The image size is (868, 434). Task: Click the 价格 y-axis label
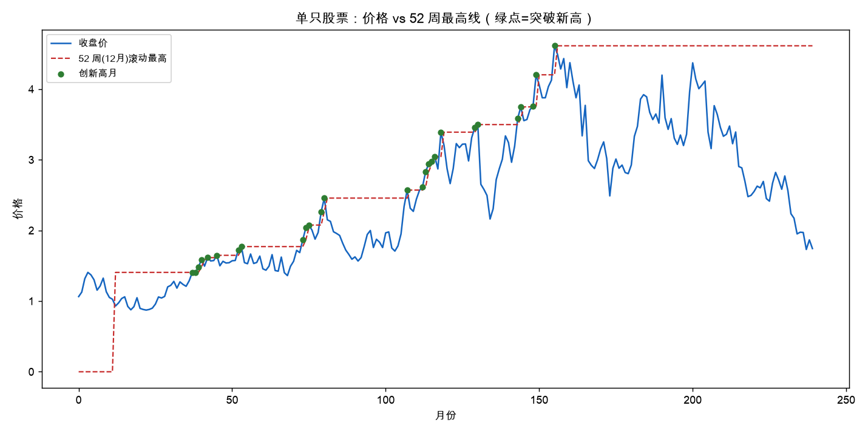pyautogui.click(x=18, y=208)
